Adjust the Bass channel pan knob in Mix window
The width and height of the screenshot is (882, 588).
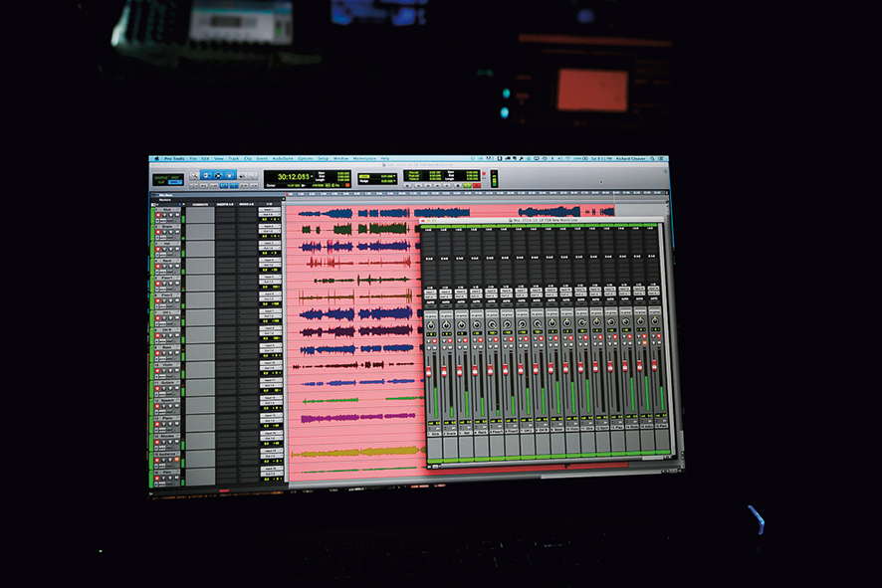pos(552,323)
